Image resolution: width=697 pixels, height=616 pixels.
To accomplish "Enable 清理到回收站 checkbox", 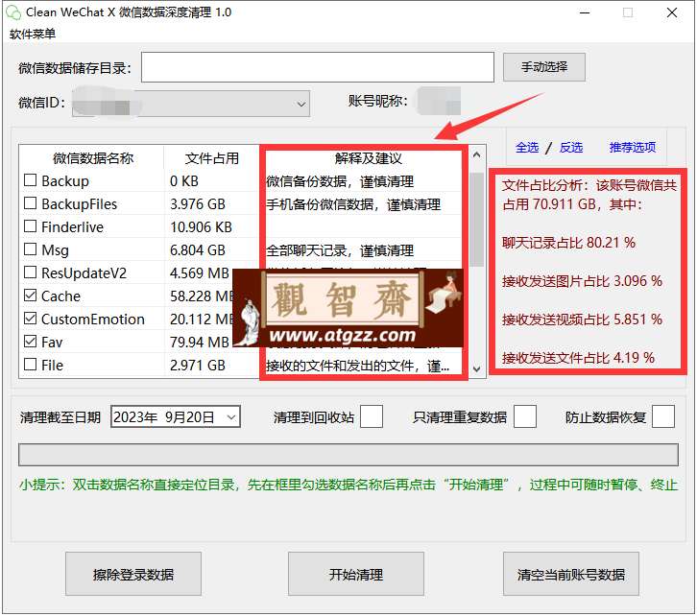I will [x=372, y=416].
